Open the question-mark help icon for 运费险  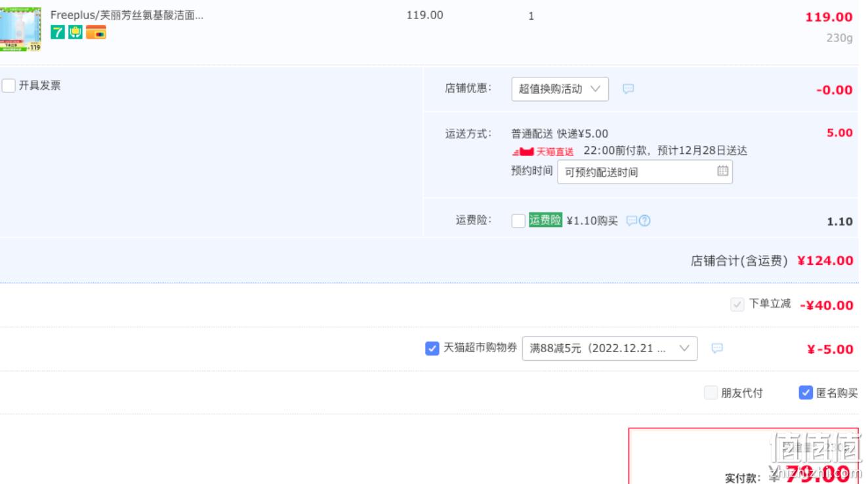tap(644, 221)
